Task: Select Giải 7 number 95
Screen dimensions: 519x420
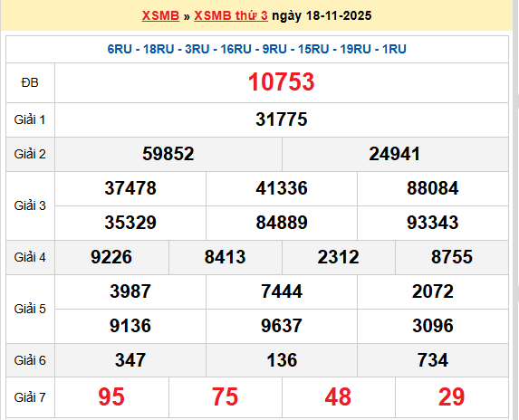Action: 111,396
